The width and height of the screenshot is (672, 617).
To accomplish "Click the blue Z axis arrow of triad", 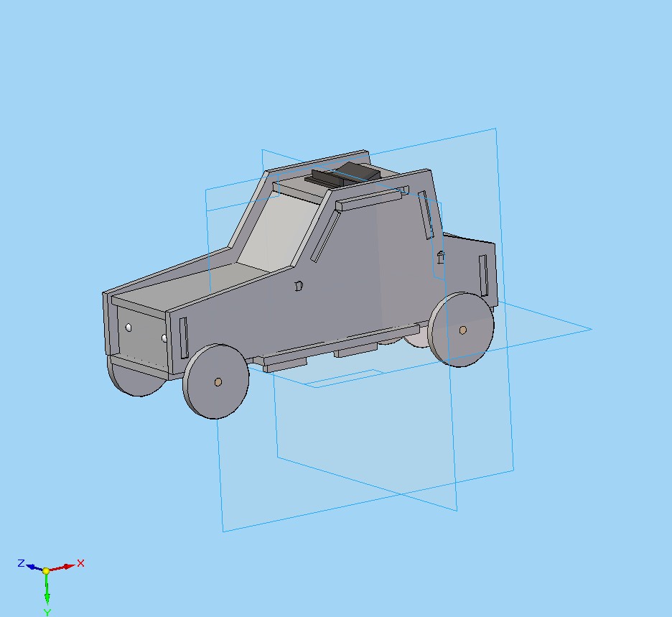I will click(x=34, y=567).
